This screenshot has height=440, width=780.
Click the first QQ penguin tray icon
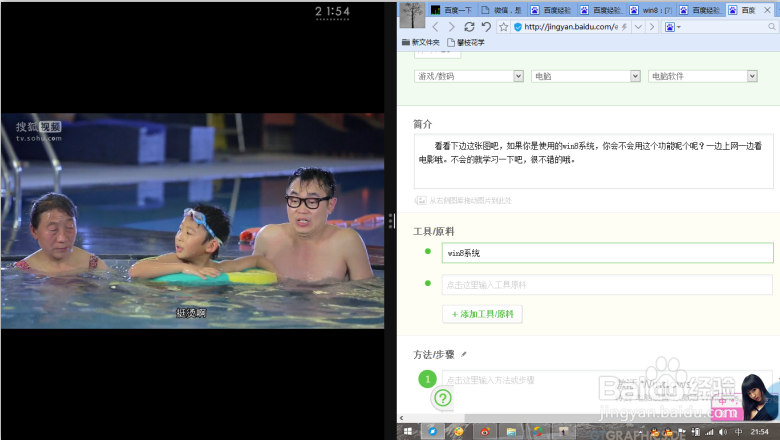(x=655, y=432)
